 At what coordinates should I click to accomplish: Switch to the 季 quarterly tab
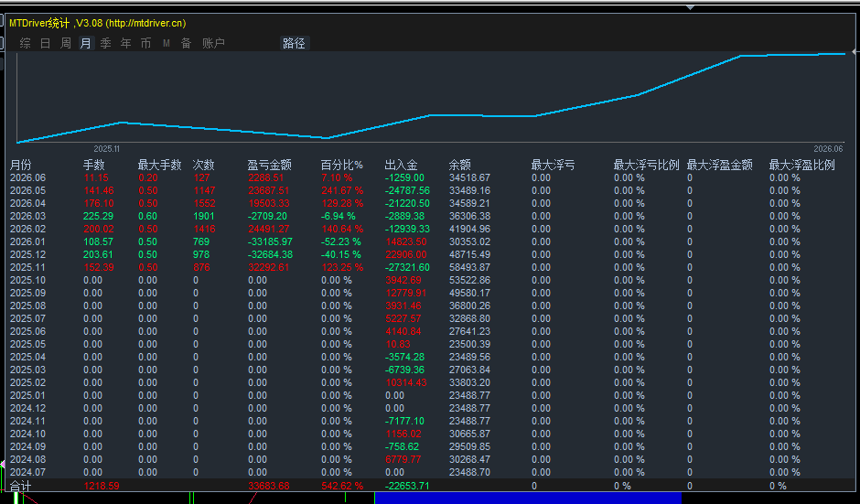point(106,43)
